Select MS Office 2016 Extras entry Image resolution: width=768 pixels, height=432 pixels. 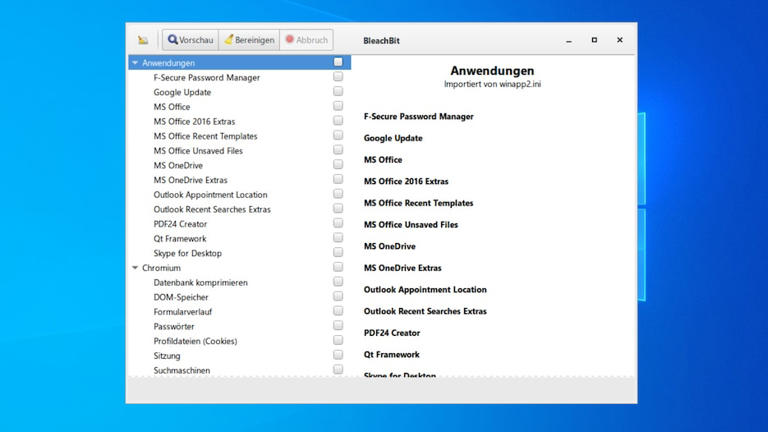(x=194, y=121)
